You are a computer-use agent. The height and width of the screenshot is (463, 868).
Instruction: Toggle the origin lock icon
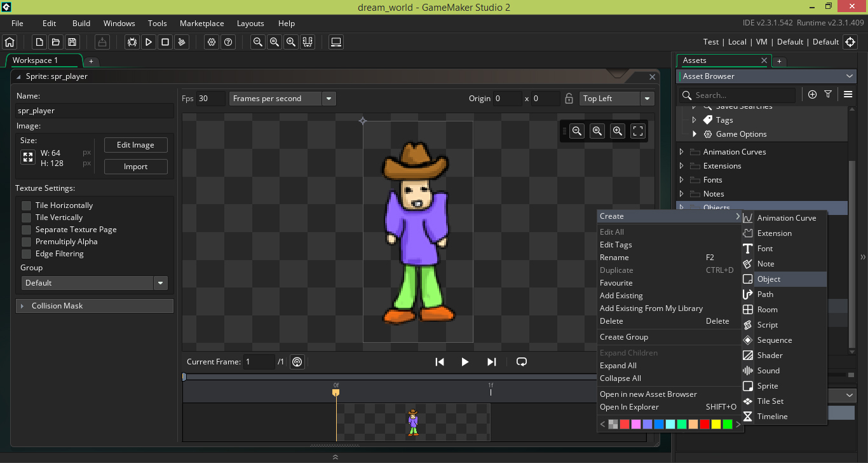point(569,99)
